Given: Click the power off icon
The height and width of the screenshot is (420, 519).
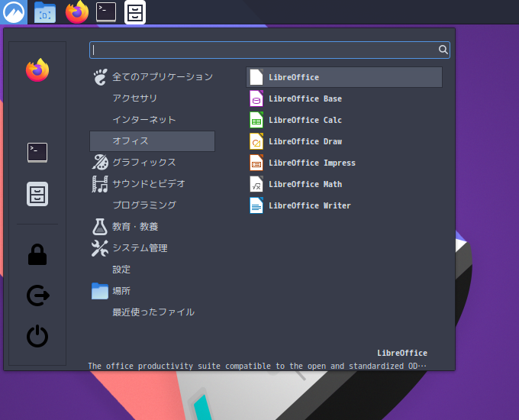Looking at the screenshot, I should click(37, 336).
